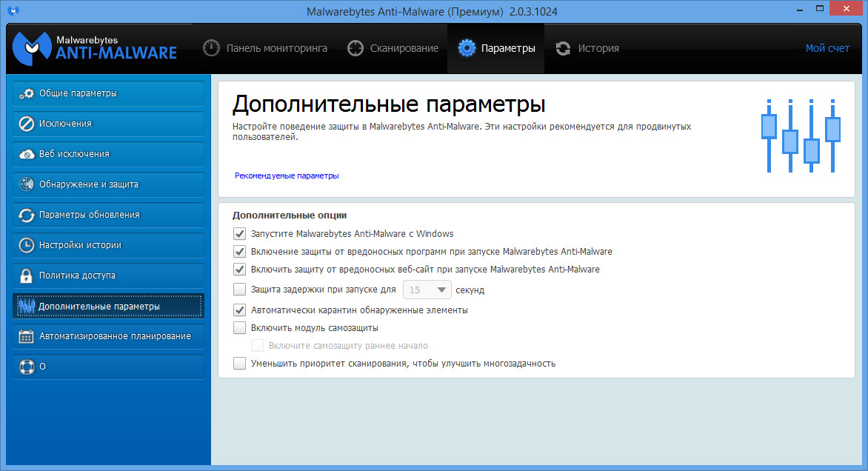868x471 pixels.
Task: Go to the История tab
Action: pyautogui.click(x=587, y=48)
